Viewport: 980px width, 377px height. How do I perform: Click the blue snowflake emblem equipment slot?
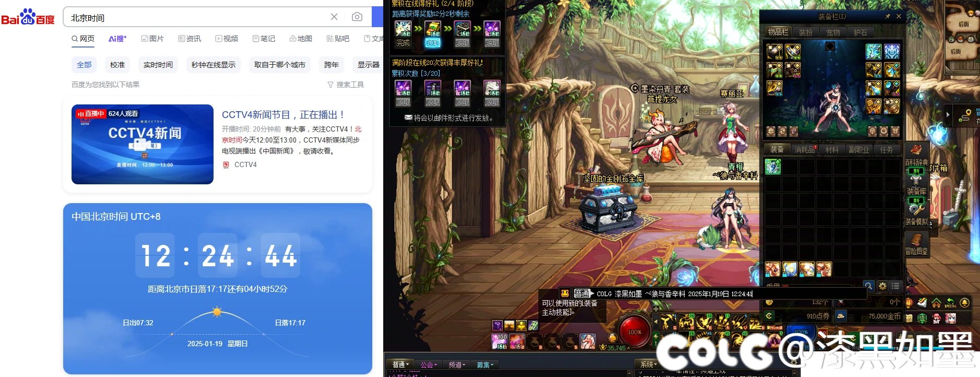(x=892, y=51)
